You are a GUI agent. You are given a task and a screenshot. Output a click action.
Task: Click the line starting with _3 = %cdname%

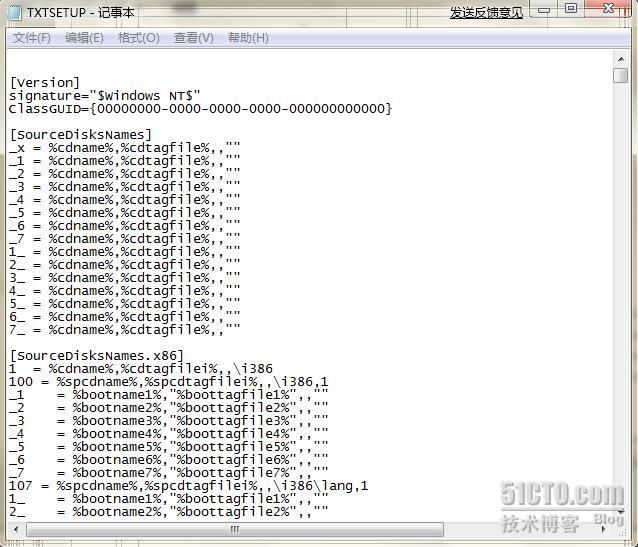pyautogui.click(x=125, y=187)
